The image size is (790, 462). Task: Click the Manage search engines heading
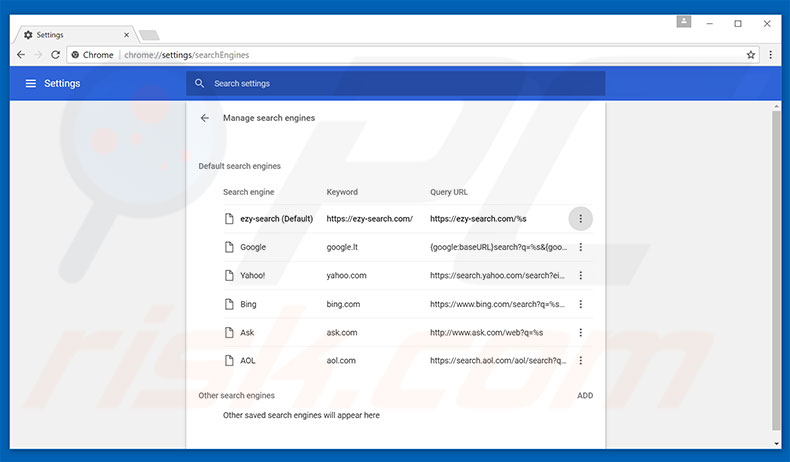click(x=269, y=118)
